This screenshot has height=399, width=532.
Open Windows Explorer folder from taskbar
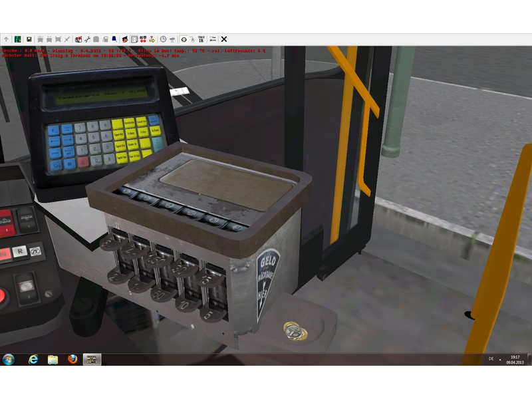(x=53, y=359)
